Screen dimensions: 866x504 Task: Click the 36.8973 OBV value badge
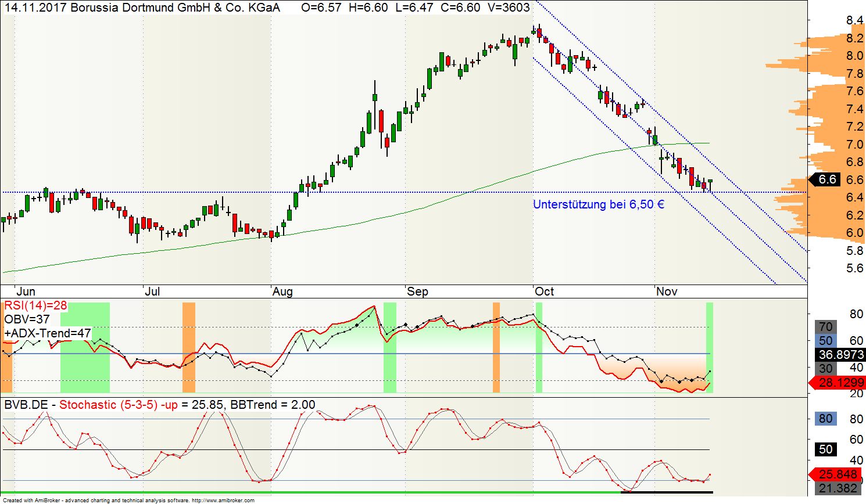pyautogui.click(x=842, y=355)
